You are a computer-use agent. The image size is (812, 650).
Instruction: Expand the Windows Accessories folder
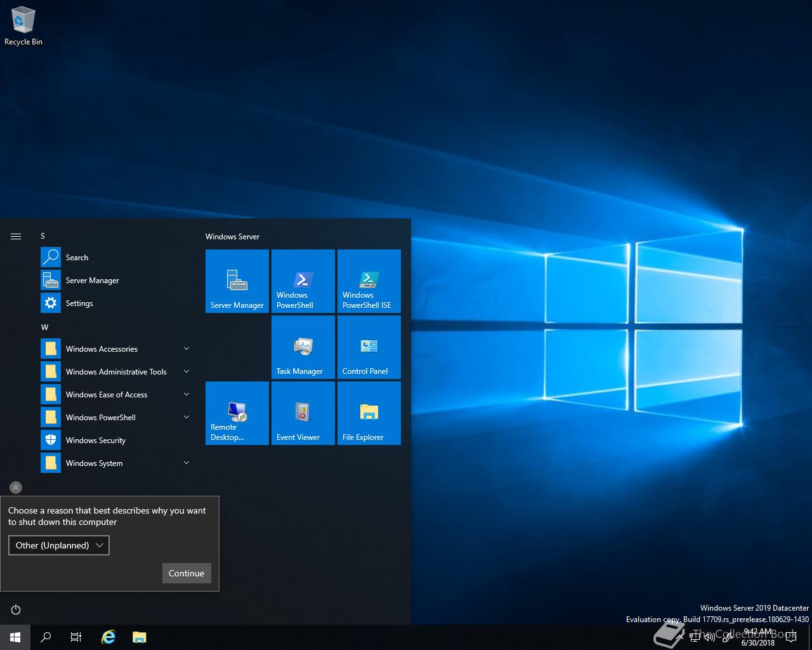coord(117,349)
